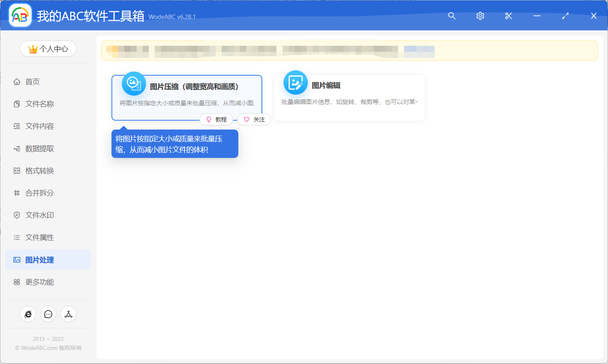608x364 pixels.
Task: Click the fullscreen arrows icon in title bar
Action: [565, 16]
